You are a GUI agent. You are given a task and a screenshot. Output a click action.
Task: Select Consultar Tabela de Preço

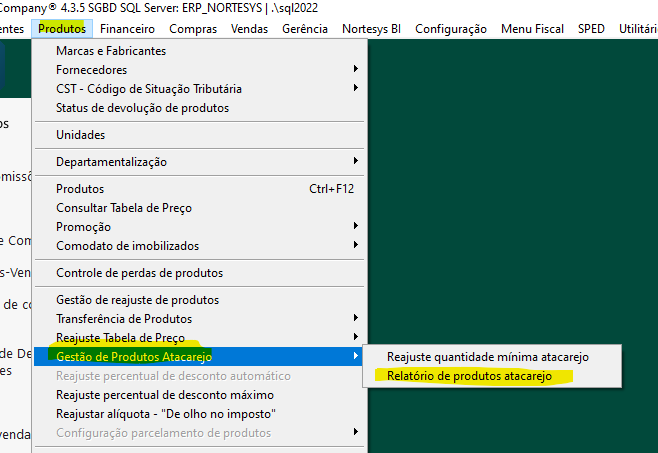(124, 208)
